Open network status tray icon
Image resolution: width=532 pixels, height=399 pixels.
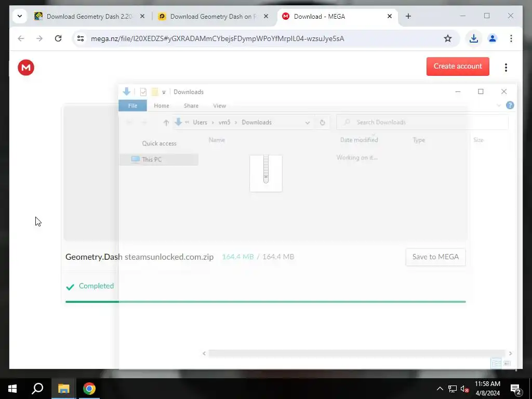[x=453, y=389]
